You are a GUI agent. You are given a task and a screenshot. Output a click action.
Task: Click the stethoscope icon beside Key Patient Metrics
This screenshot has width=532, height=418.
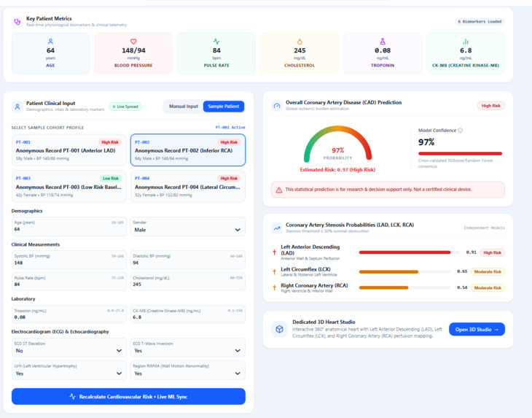coord(17,22)
